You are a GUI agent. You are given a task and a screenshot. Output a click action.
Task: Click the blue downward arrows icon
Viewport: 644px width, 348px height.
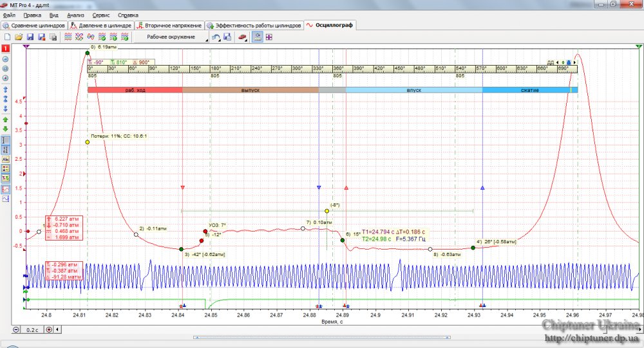click(6, 109)
